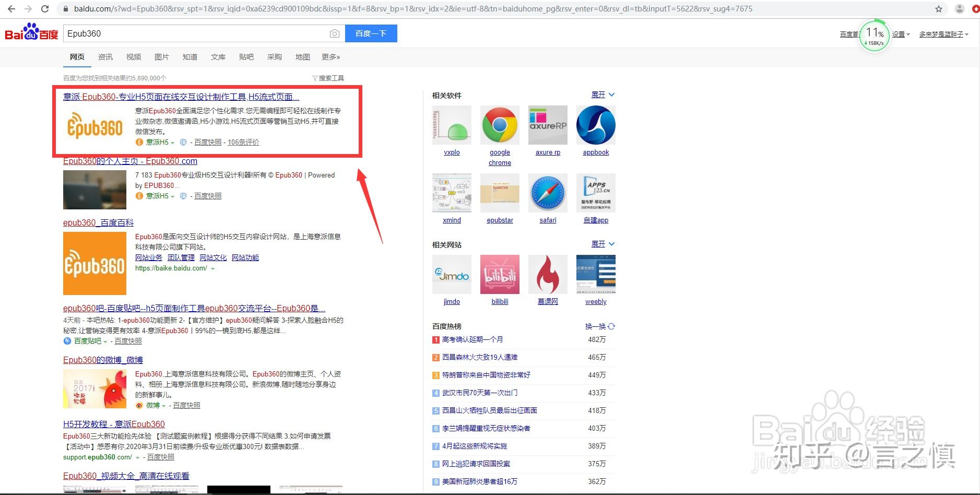The width and height of the screenshot is (980, 495).
Task: Expand the 更多» tab menu
Action: 331,57
